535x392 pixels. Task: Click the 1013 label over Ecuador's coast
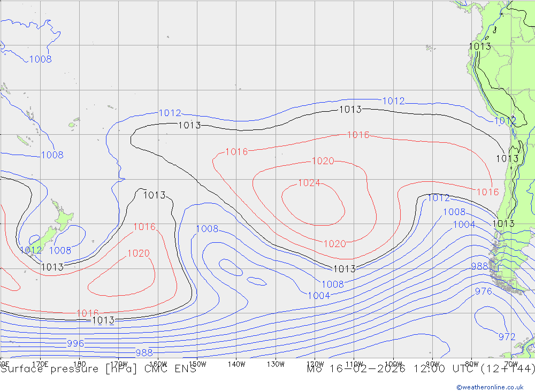coord(479,47)
